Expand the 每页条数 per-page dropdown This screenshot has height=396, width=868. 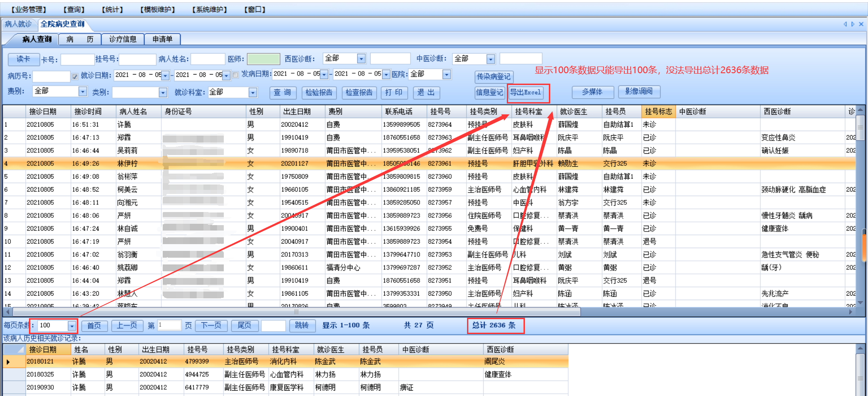(x=72, y=326)
